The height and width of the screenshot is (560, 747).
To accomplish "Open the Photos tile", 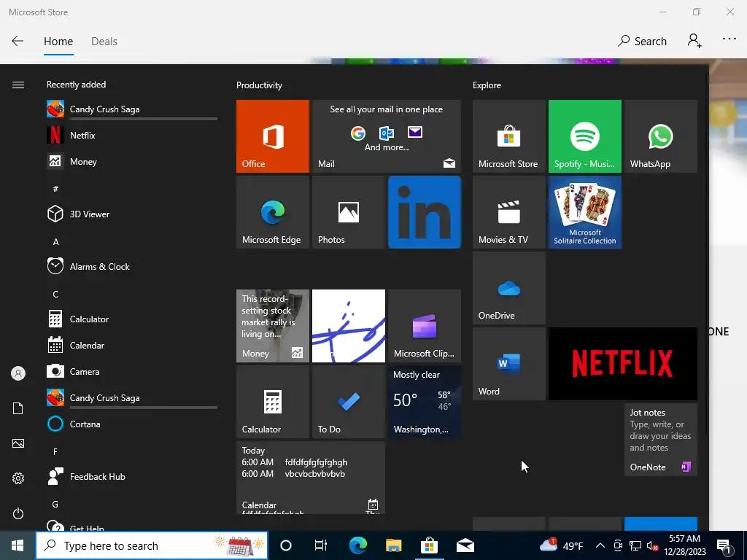I will (x=348, y=212).
